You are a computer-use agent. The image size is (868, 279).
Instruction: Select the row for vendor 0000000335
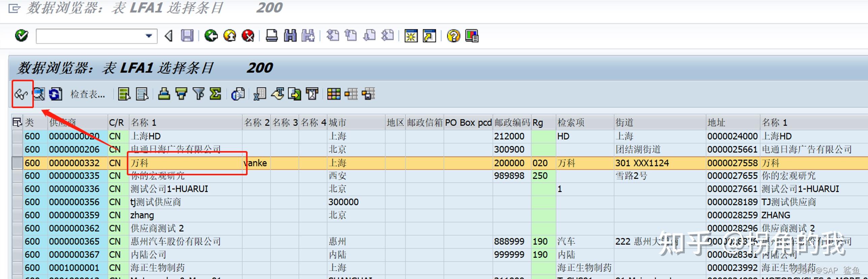click(17, 176)
